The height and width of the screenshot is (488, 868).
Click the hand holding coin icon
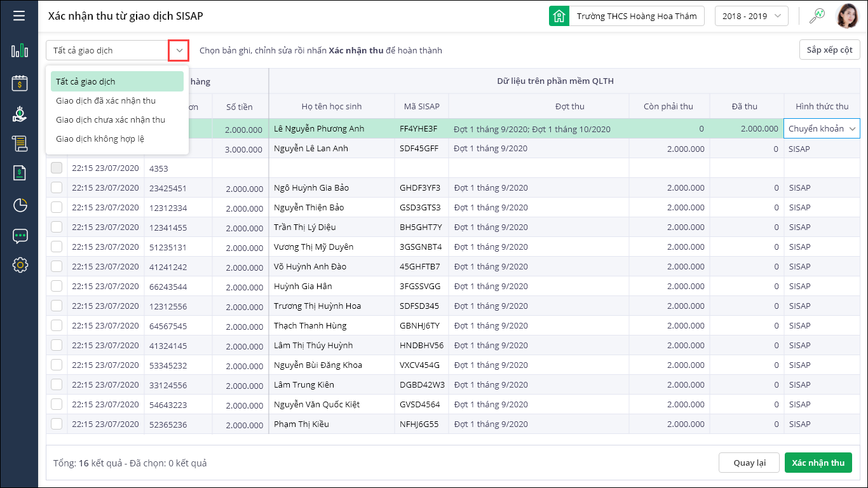click(20, 114)
